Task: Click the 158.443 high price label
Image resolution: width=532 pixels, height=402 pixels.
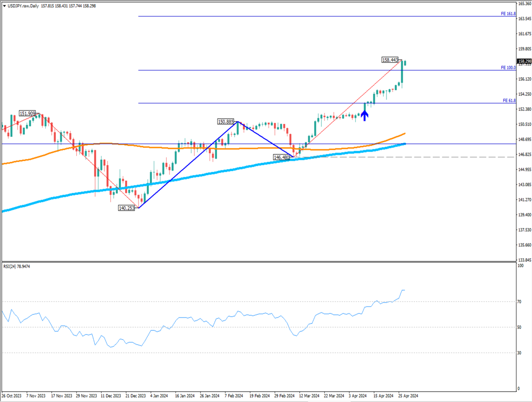Action: click(390, 60)
